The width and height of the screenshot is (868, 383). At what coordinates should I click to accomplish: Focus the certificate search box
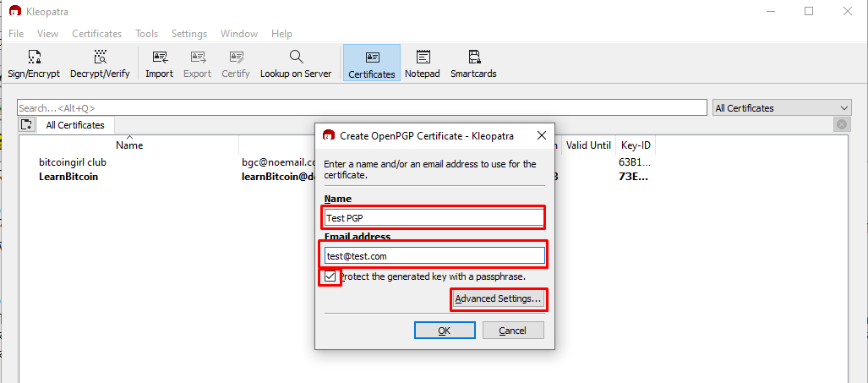point(362,108)
